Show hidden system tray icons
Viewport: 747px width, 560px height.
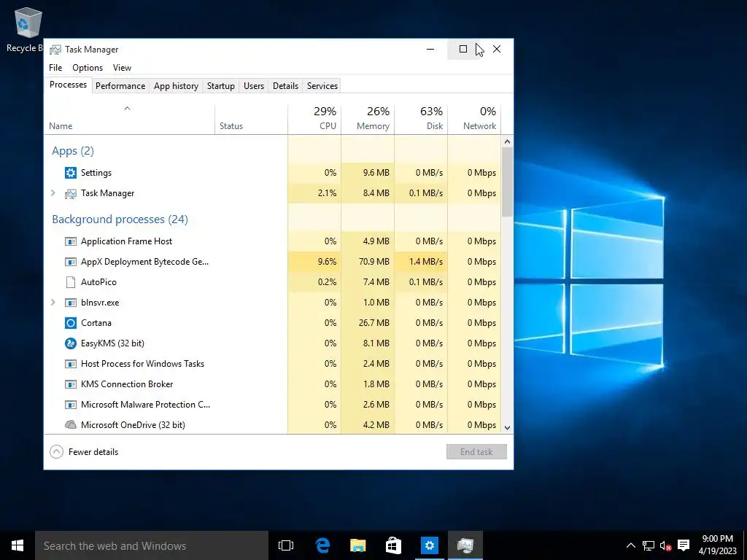pos(630,545)
